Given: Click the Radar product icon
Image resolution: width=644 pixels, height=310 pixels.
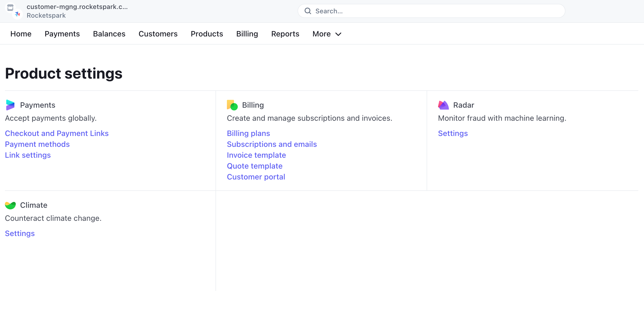Looking at the screenshot, I should [x=443, y=105].
